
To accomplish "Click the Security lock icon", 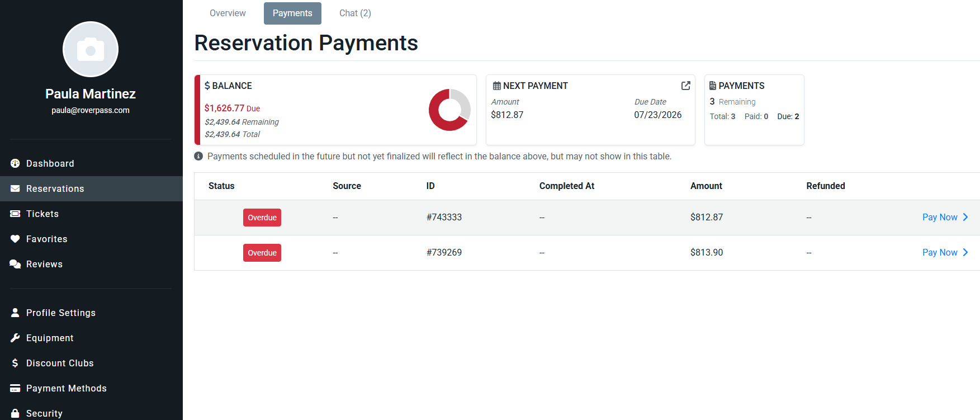I will 15,413.
